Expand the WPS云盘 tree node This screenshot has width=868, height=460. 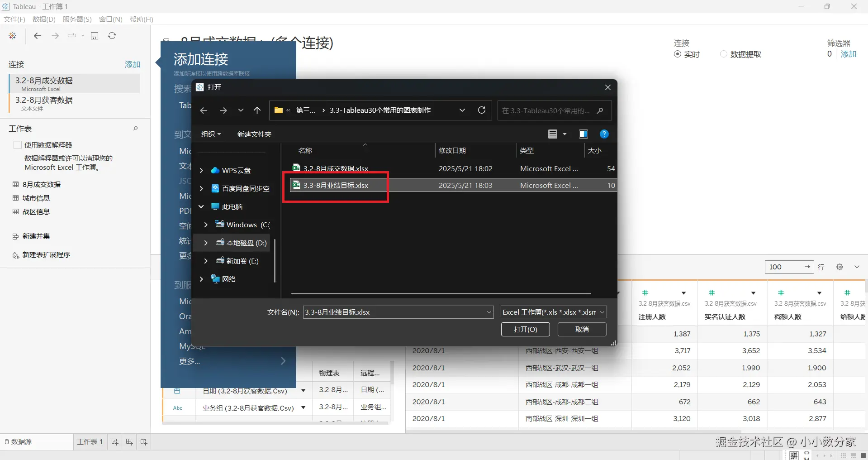click(202, 171)
